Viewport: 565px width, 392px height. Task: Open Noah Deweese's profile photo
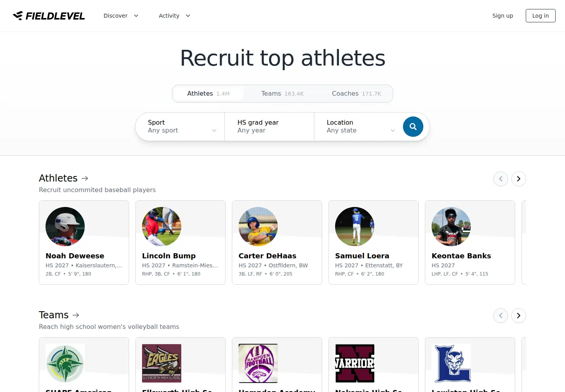point(65,227)
